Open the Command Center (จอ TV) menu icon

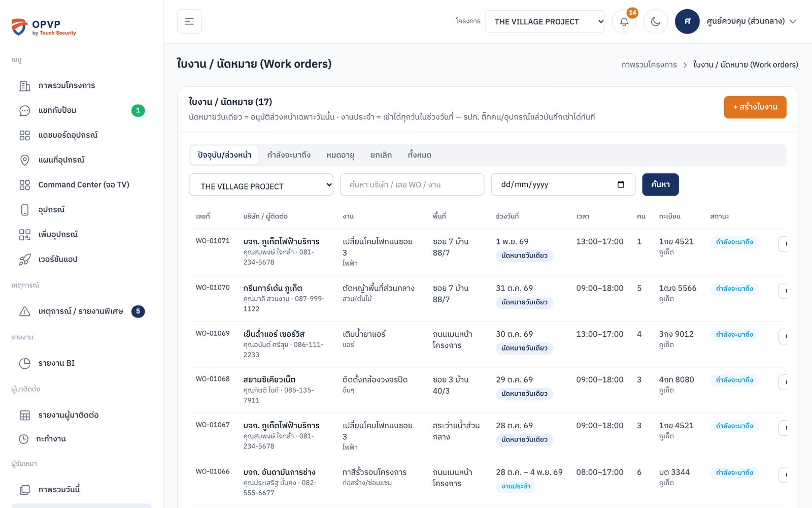25,185
